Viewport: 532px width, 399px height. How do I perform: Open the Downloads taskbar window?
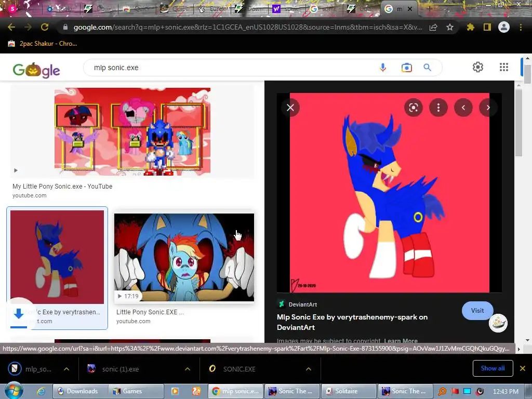(80, 391)
